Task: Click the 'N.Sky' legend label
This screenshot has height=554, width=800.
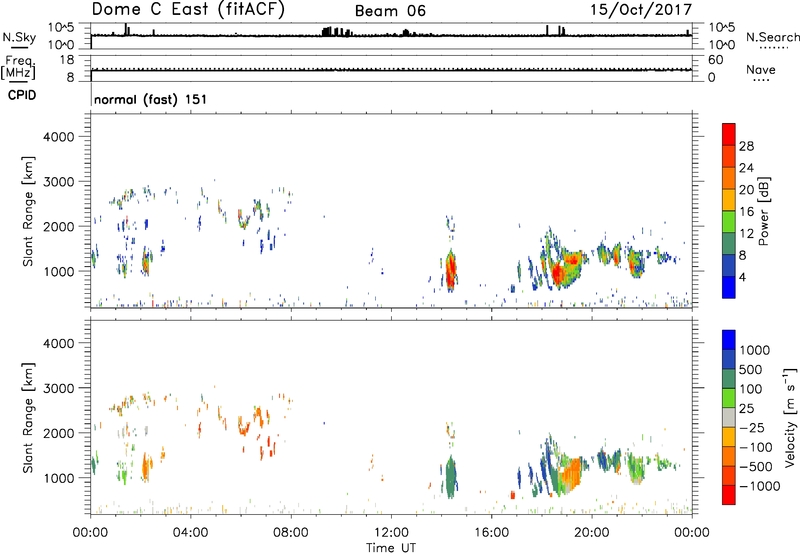Action: click(19, 37)
